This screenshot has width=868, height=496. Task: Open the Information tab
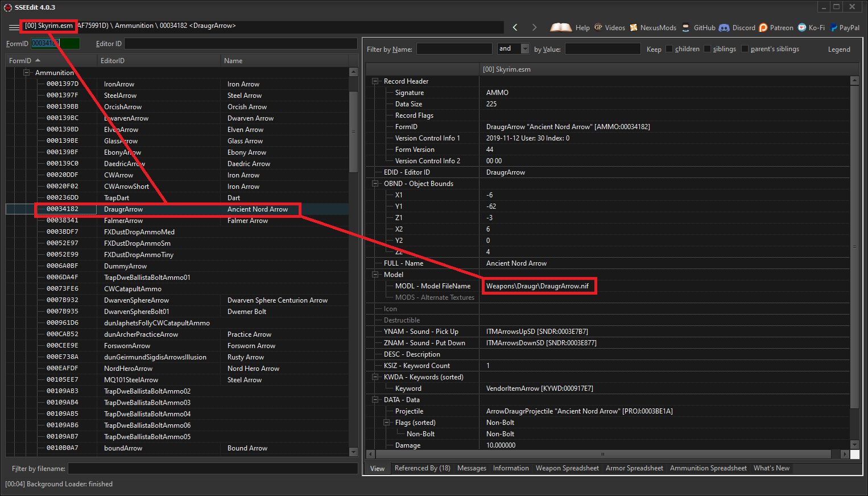(x=511, y=468)
